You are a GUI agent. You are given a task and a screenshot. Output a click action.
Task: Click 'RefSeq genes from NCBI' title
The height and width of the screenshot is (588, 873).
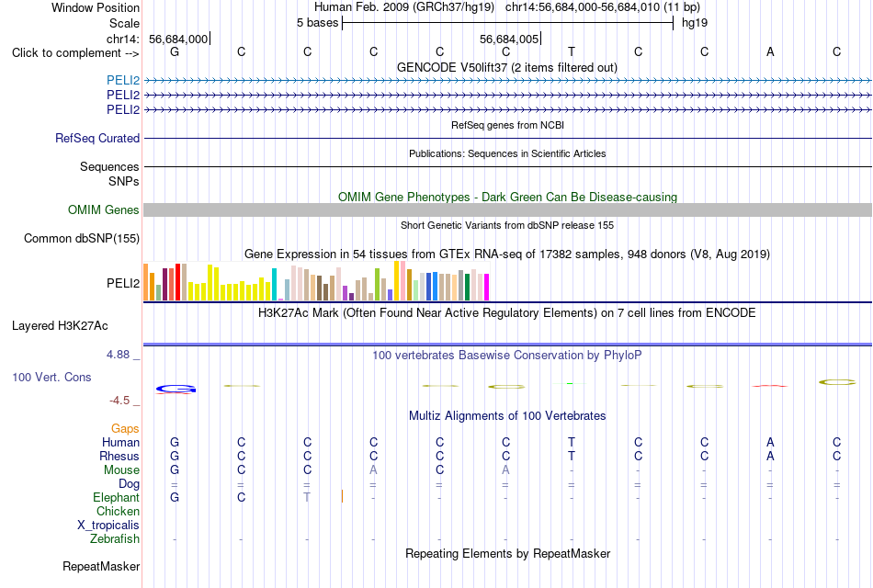coord(507,125)
